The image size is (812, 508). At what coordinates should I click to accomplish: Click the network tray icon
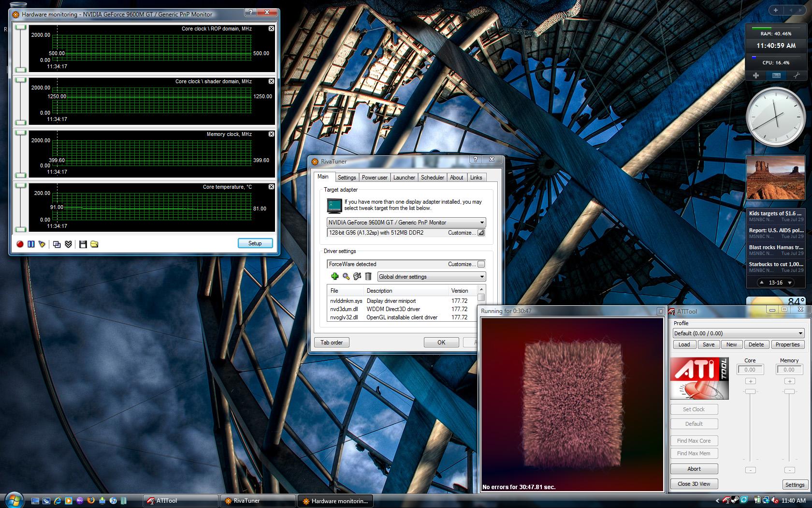767,500
